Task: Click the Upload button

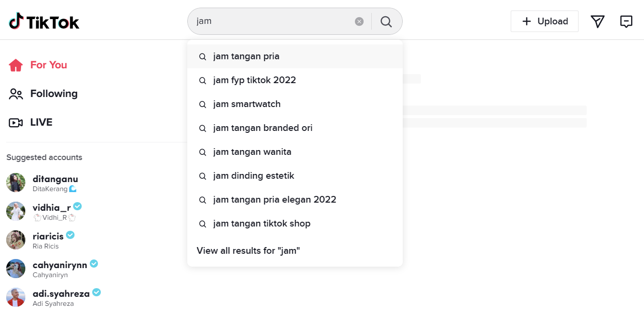Action: coord(544,22)
